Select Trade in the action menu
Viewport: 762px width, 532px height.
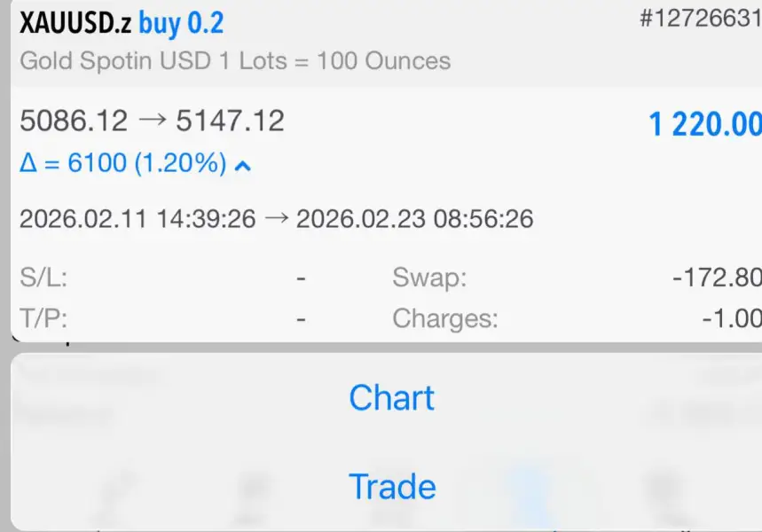click(391, 487)
